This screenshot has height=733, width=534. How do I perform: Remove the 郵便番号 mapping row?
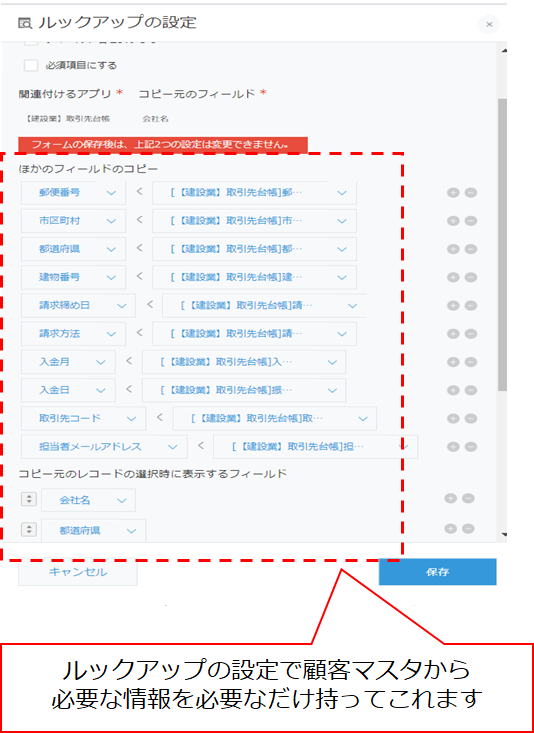(x=470, y=193)
